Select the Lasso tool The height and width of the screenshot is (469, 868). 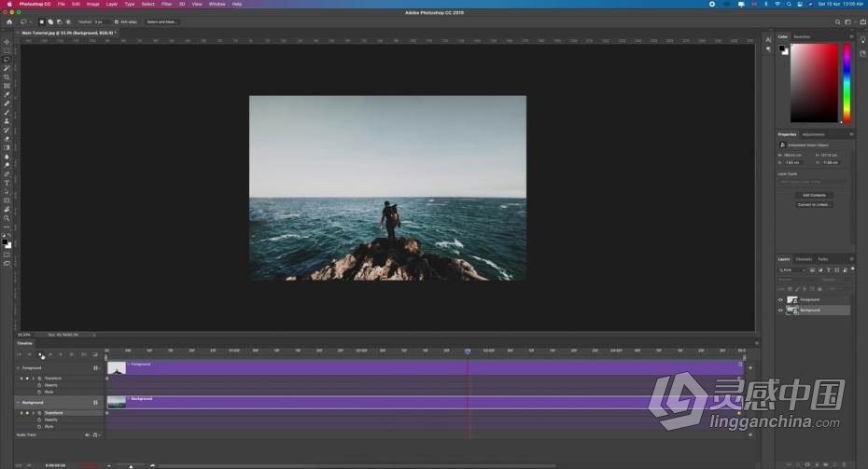click(x=7, y=60)
